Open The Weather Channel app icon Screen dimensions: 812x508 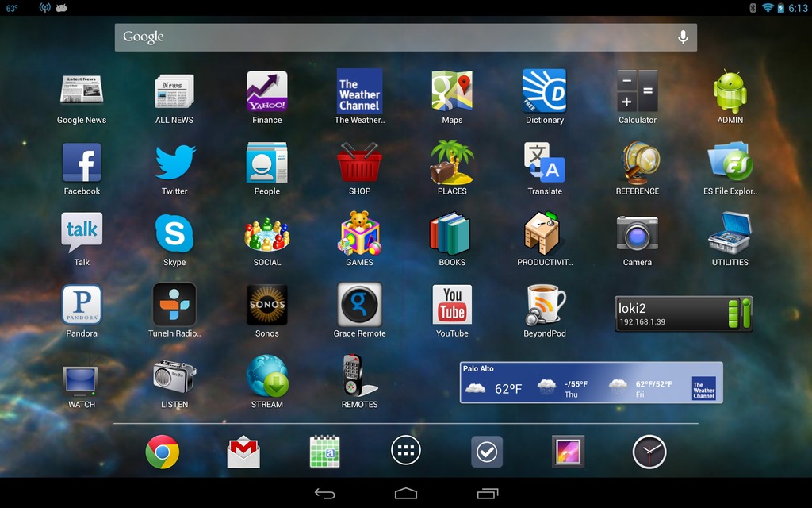point(359,91)
